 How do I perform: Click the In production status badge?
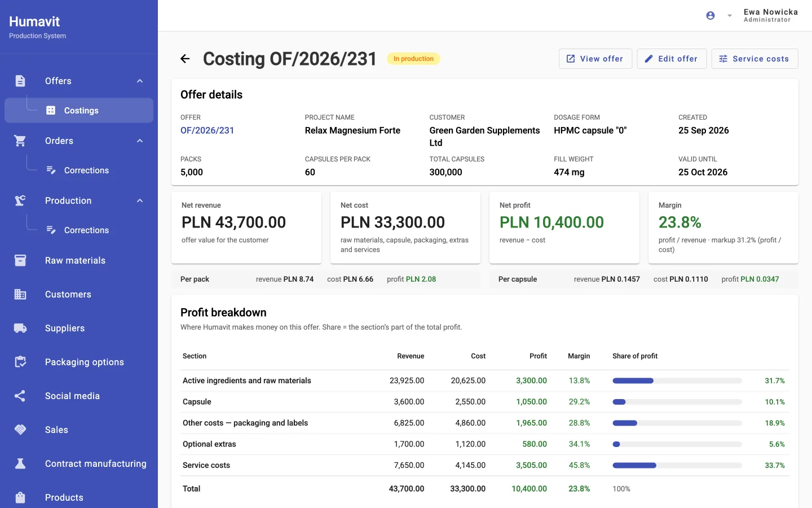(x=413, y=59)
